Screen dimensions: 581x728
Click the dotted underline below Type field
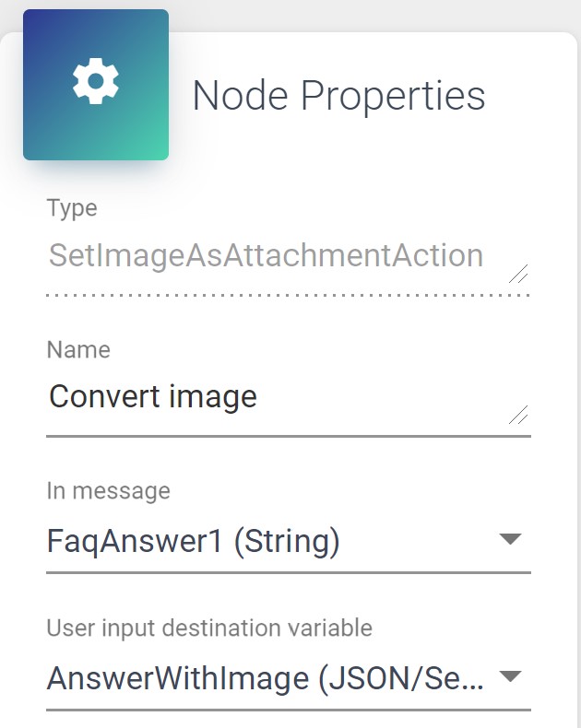(288, 296)
